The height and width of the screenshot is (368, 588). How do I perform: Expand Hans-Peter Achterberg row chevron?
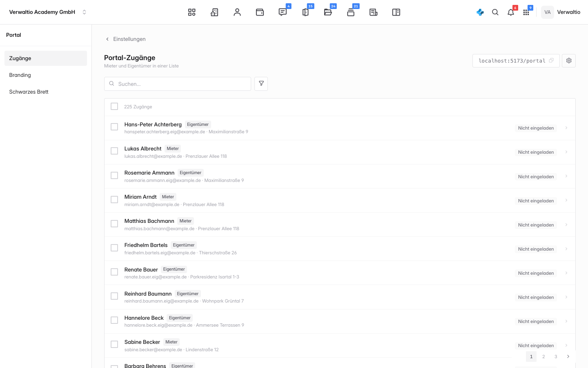click(566, 128)
